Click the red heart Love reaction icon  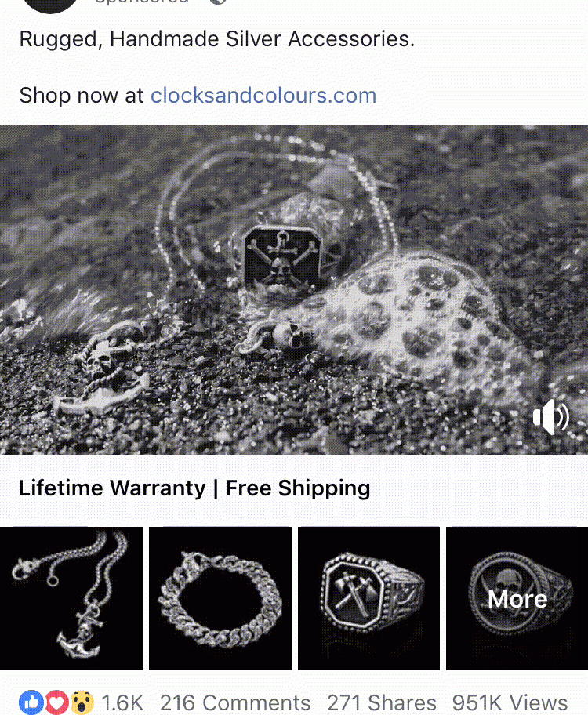(x=56, y=702)
